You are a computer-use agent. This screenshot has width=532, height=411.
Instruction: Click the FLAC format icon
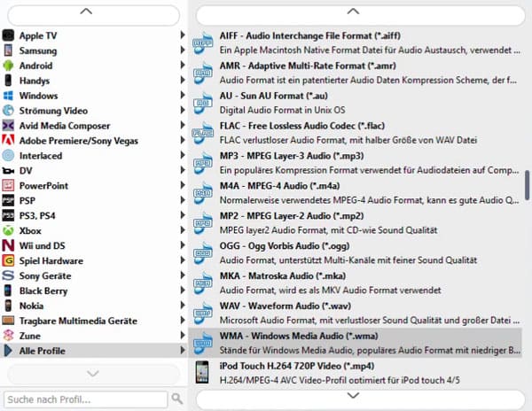[204, 132]
